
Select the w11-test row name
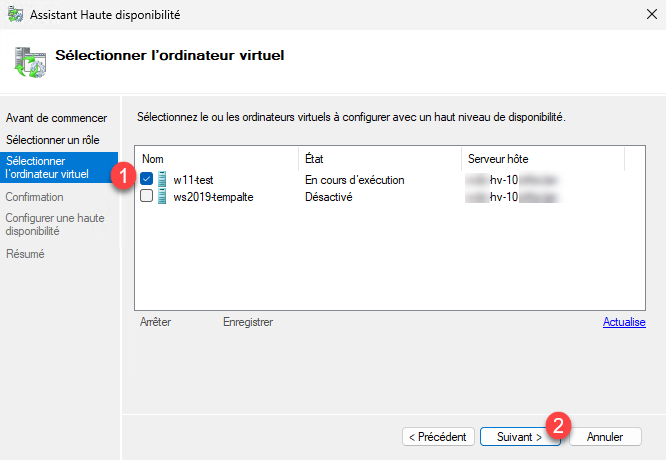[x=193, y=180]
